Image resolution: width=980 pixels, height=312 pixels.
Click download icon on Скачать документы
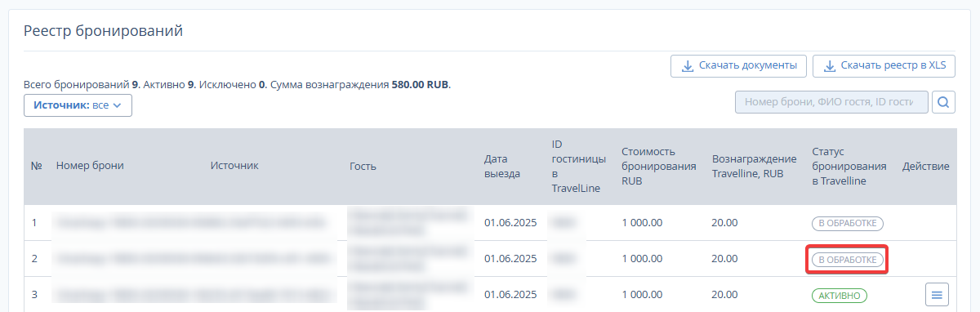tap(687, 65)
